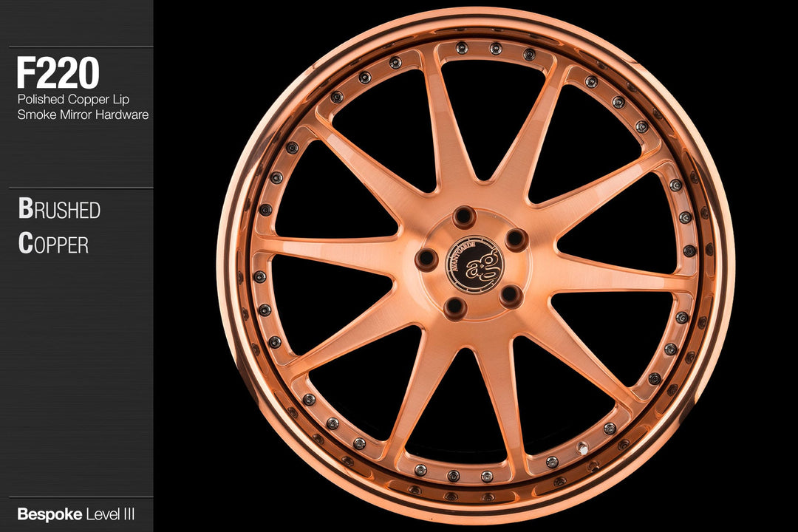Click the F220 model title
The width and height of the screenshot is (798, 532).
58,73
